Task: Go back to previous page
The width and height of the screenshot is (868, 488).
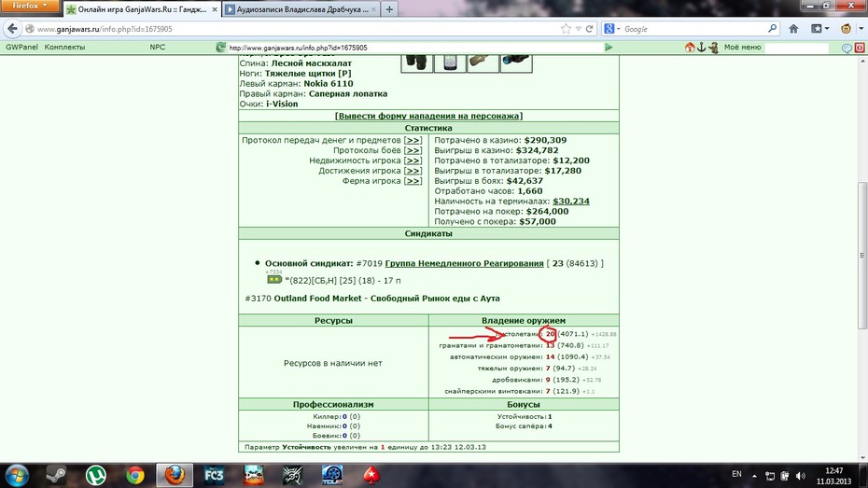Action: click(12, 29)
